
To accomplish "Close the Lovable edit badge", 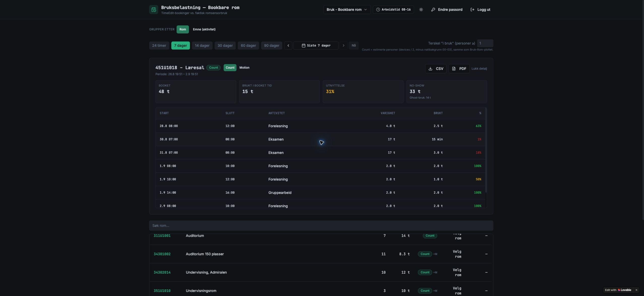I will click(636, 290).
